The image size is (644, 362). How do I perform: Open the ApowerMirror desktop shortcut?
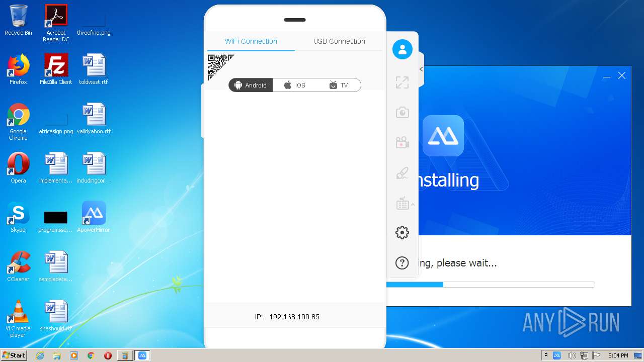[94, 217]
